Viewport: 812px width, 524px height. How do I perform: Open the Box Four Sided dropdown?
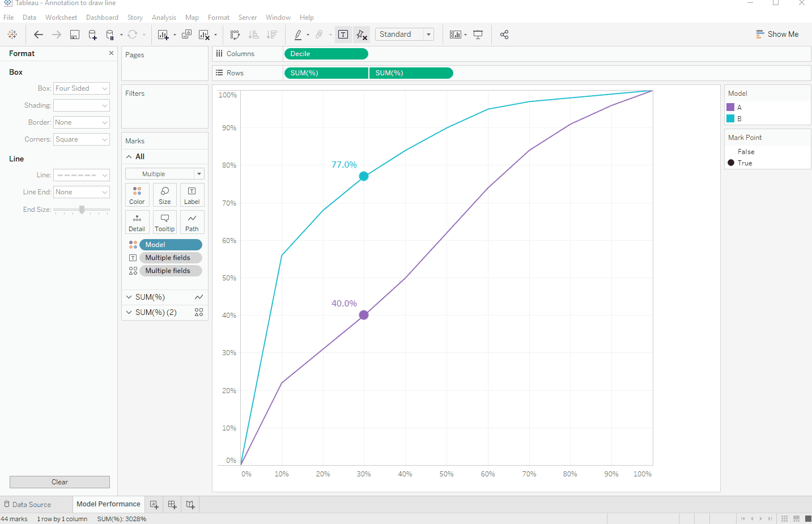pyautogui.click(x=82, y=88)
